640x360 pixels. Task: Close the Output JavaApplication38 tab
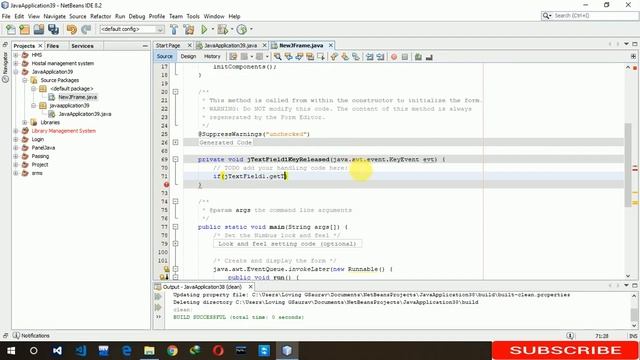coord(251,287)
